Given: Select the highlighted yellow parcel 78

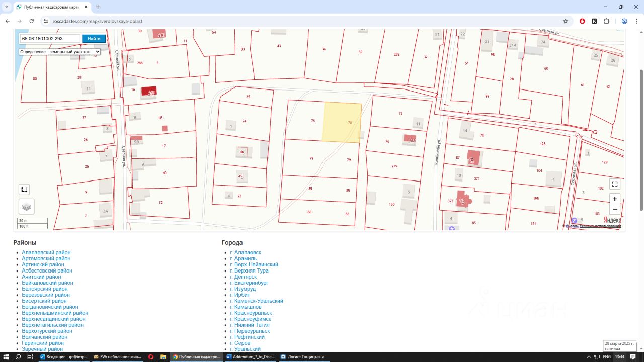Looking at the screenshot, I should [x=342, y=122].
